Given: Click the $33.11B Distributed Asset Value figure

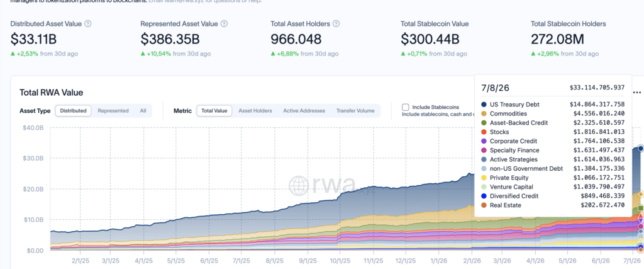Looking at the screenshot, I should point(33,39).
